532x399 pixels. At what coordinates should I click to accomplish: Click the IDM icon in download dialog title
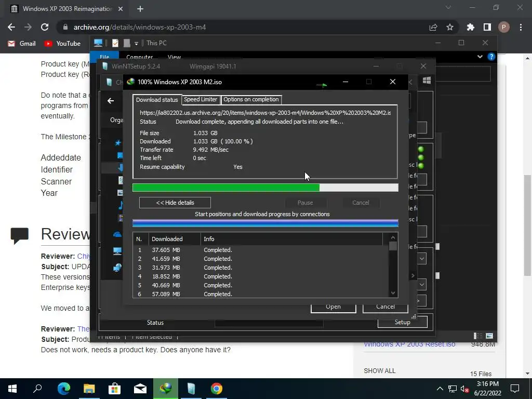coord(130,82)
